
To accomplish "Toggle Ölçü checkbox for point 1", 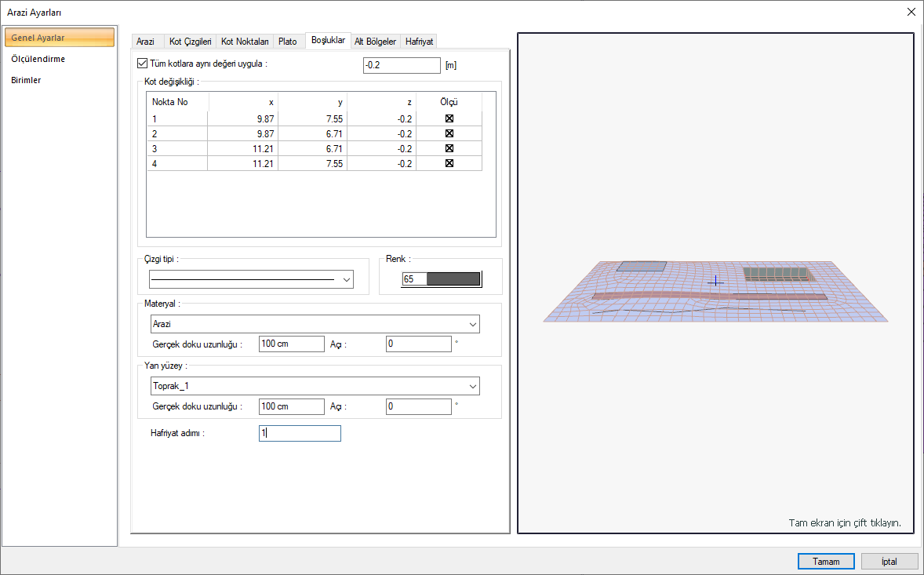I will click(x=449, y=118).
